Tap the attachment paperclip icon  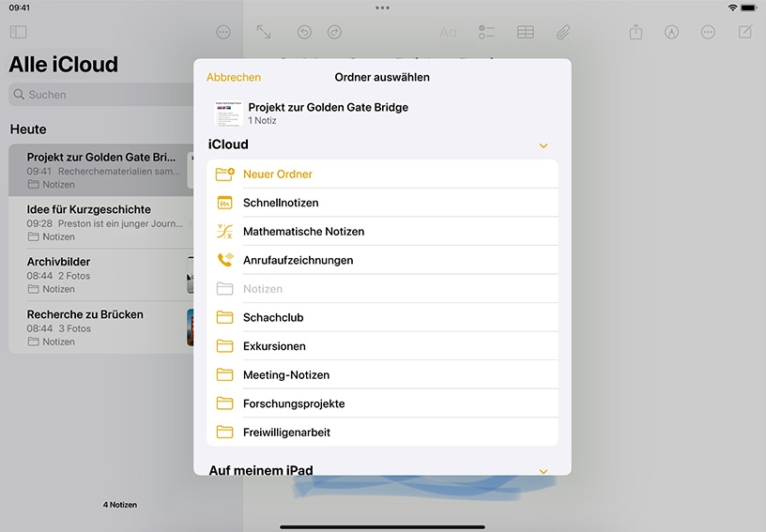pyautogui.click(x=563, y=32)
